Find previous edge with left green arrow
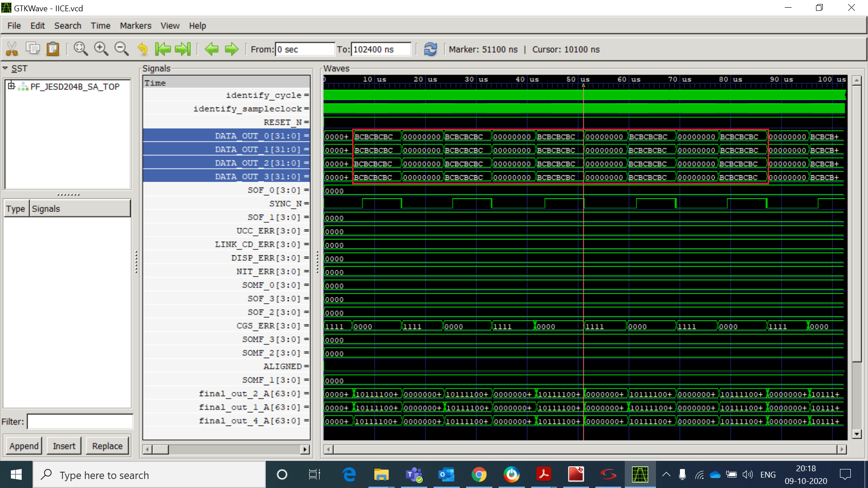868x488 pixels. pyautogui.click(x=211, y=49)
